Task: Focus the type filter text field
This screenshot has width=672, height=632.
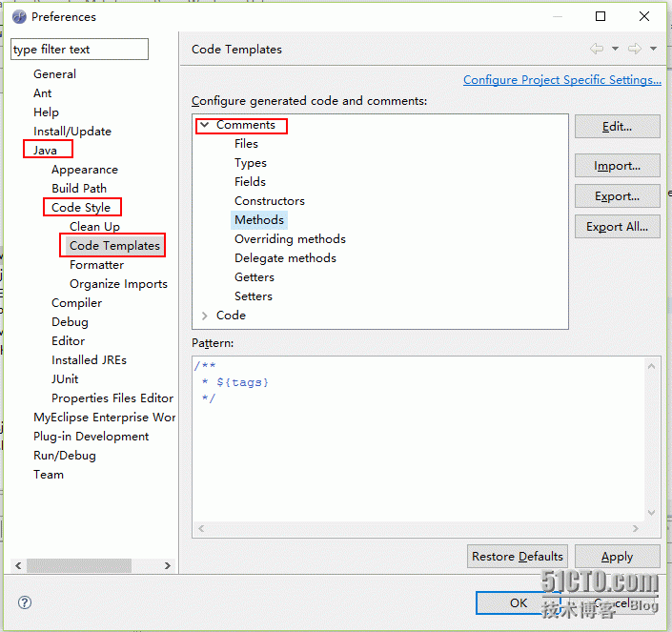Action: 80,50
